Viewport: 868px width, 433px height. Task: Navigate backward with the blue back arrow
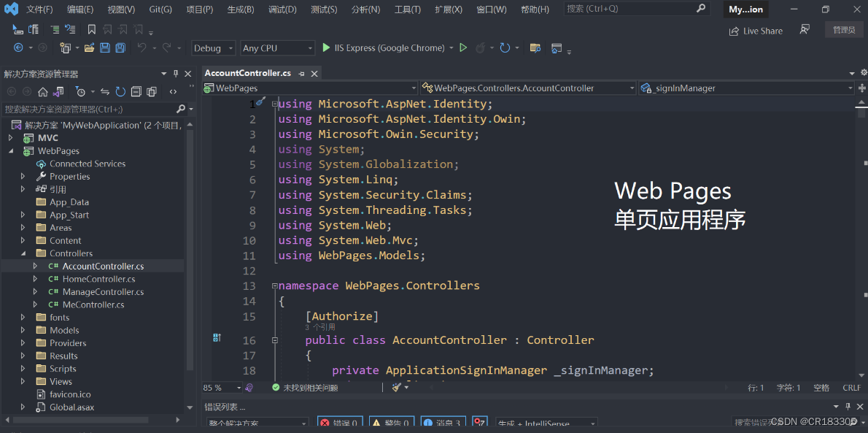coord(18,48)
